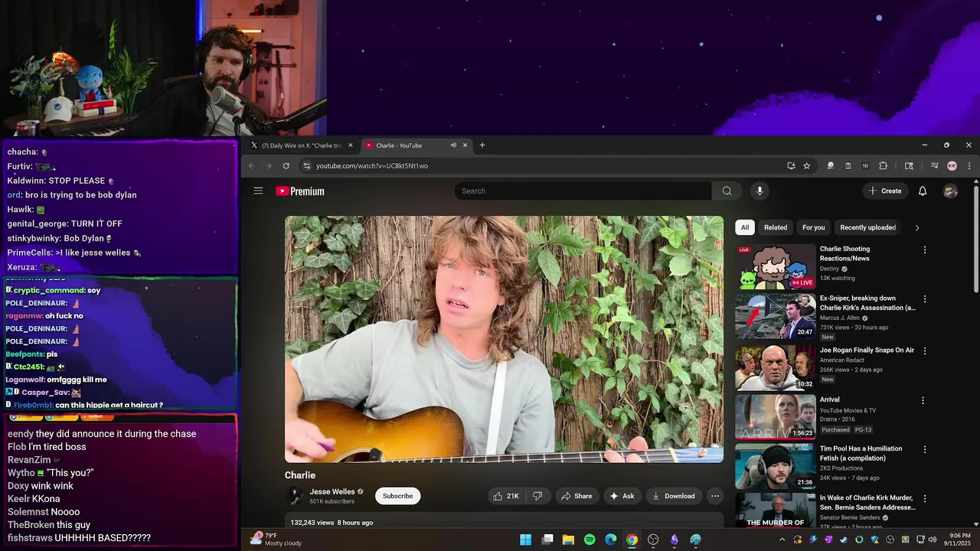Open the weather widget 79°F
Viewport: 980px width, 551px height.
coord(276,540)
